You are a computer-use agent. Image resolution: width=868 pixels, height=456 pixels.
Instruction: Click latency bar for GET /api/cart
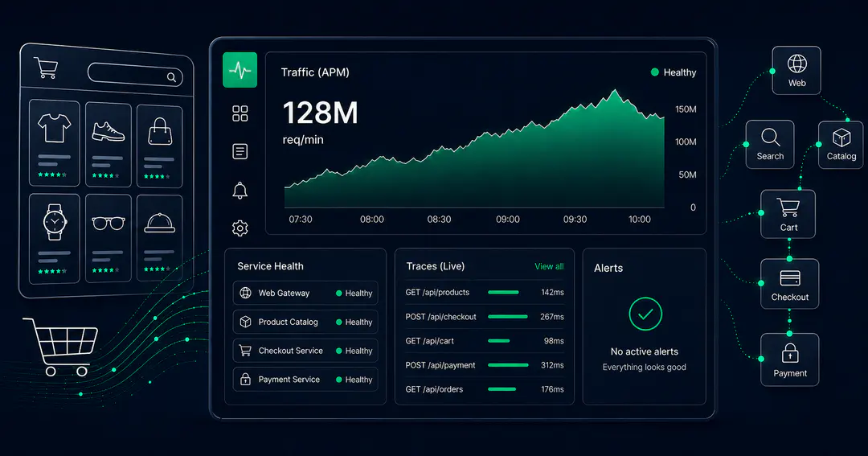(499, 341)
